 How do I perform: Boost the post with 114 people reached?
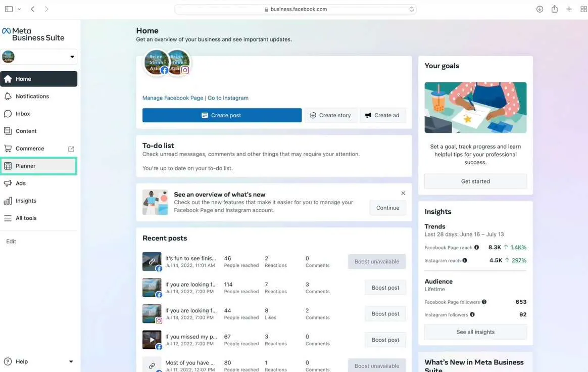tap(385, 288)
